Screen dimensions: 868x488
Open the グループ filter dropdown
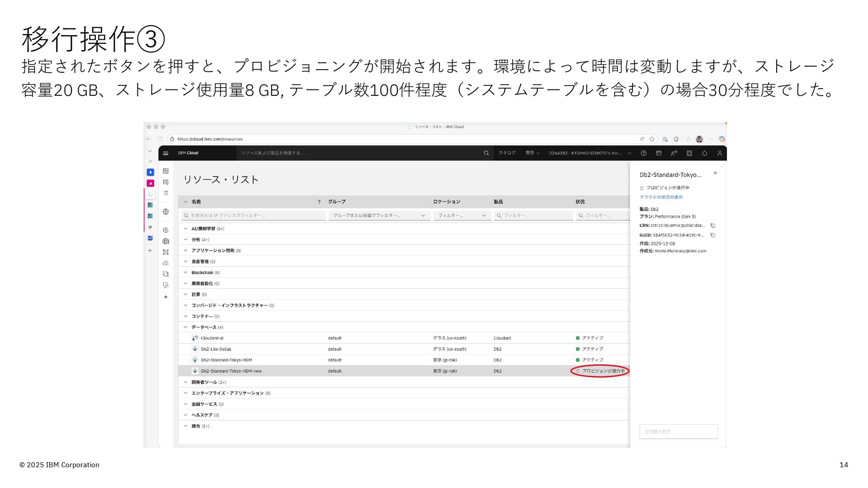379,216
